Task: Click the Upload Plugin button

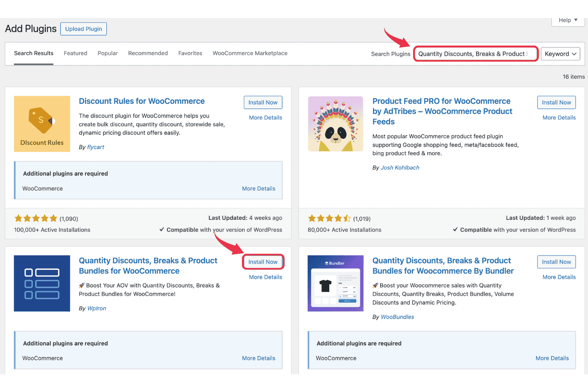Action: click(x=83, y=29)
